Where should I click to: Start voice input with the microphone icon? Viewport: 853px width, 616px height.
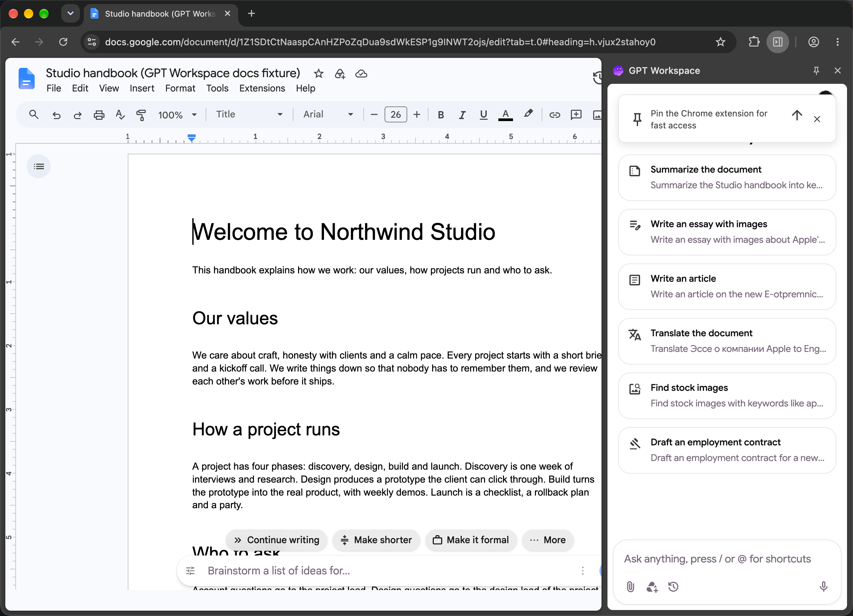click(x=824, y=587)
